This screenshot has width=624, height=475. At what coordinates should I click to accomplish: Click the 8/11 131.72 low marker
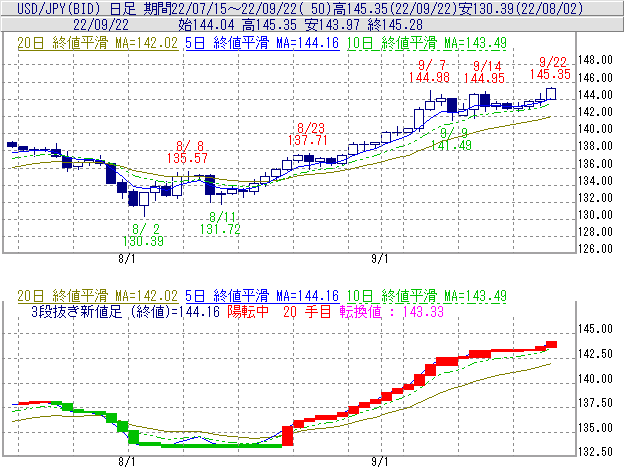[x=220, y=223]
